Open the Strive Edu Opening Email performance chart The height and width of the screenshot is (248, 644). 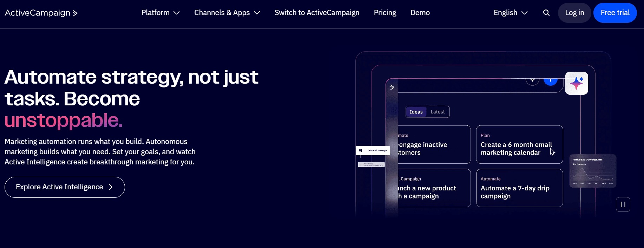tap(593, 171)
